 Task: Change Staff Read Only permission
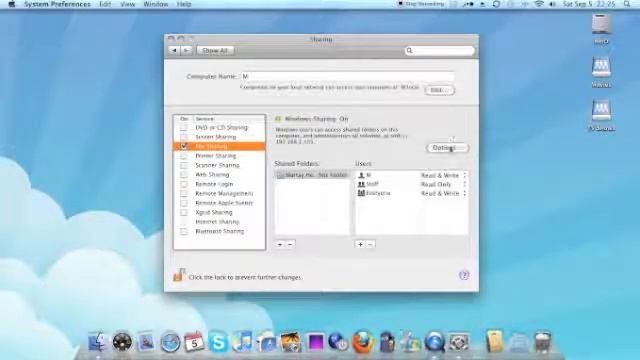coord(444,184)
